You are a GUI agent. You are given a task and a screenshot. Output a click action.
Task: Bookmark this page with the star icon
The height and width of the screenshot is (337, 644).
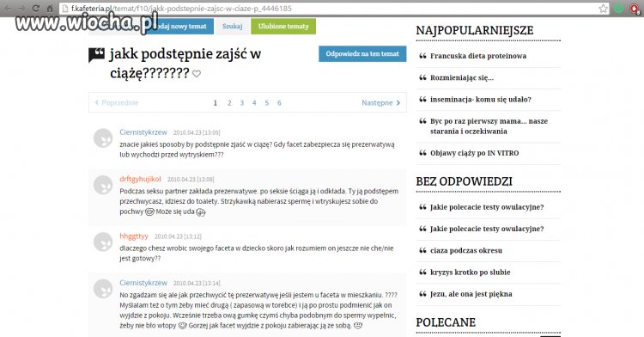coord(603,9)
